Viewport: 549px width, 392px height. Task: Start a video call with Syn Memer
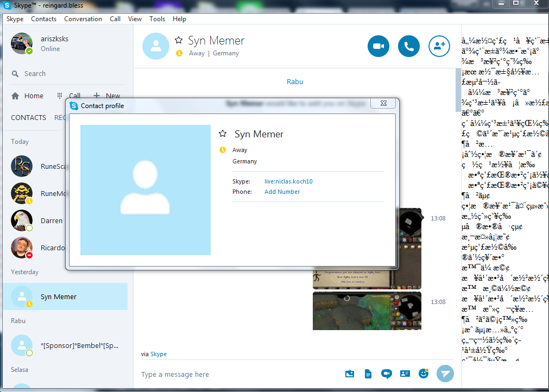coord(378,46)
